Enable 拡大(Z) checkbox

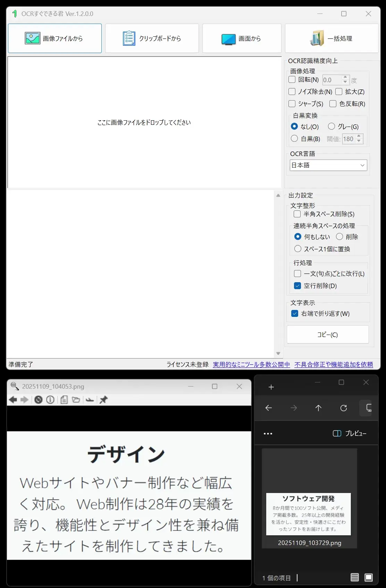tap(339, 92)
